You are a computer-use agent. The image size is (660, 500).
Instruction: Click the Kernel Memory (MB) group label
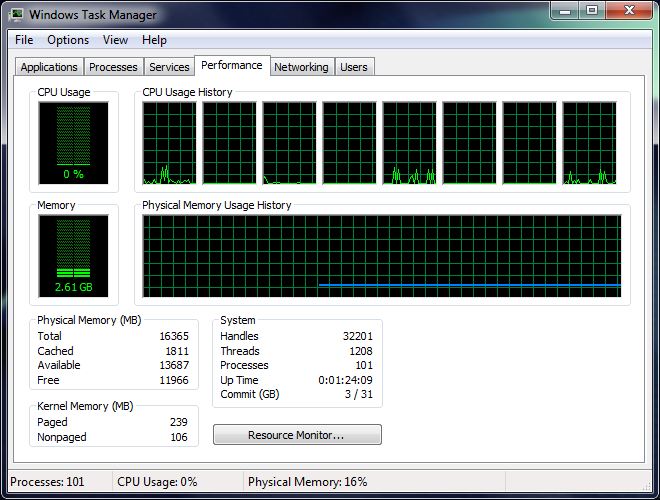pos(85,406)
